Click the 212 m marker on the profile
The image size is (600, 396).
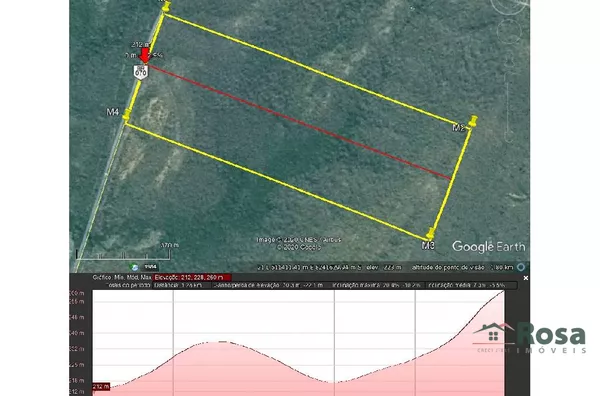pos(101,386)
